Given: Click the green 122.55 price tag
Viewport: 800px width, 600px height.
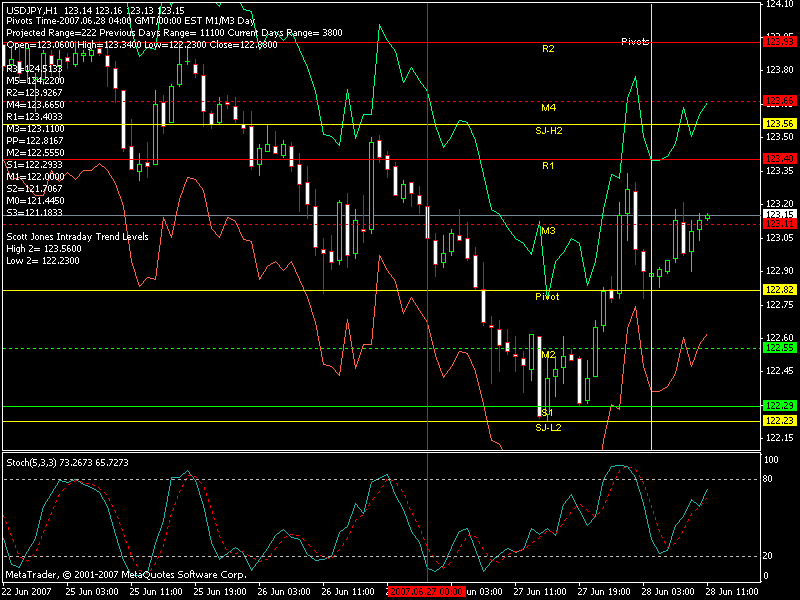Looking at the screenshot, I should pyautogui.click(x=778, y=348).
